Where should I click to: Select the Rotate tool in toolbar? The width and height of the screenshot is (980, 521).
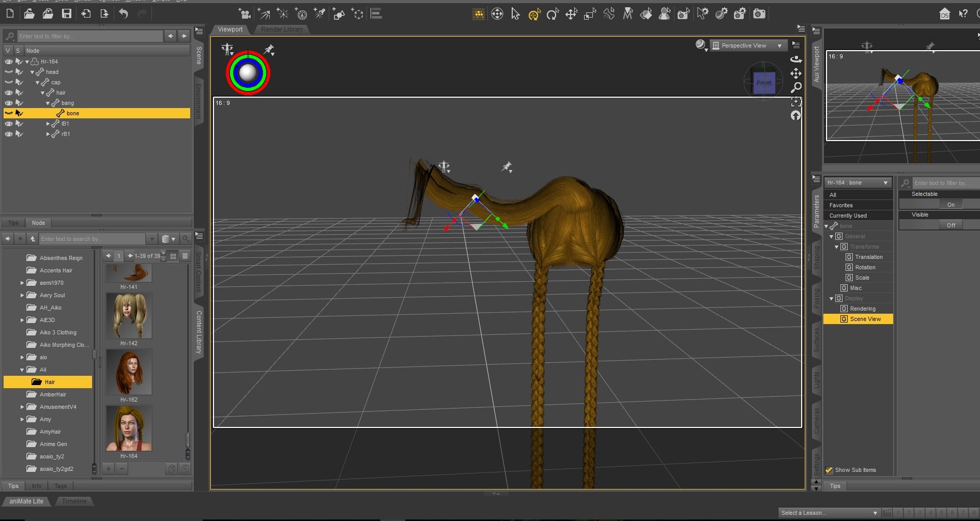coord(552,14)
